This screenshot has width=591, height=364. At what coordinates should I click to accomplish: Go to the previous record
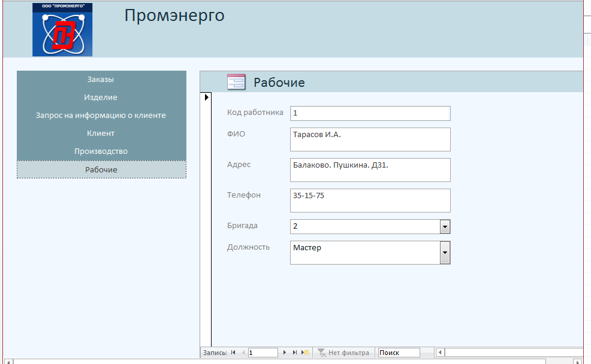tap(243, 353)
